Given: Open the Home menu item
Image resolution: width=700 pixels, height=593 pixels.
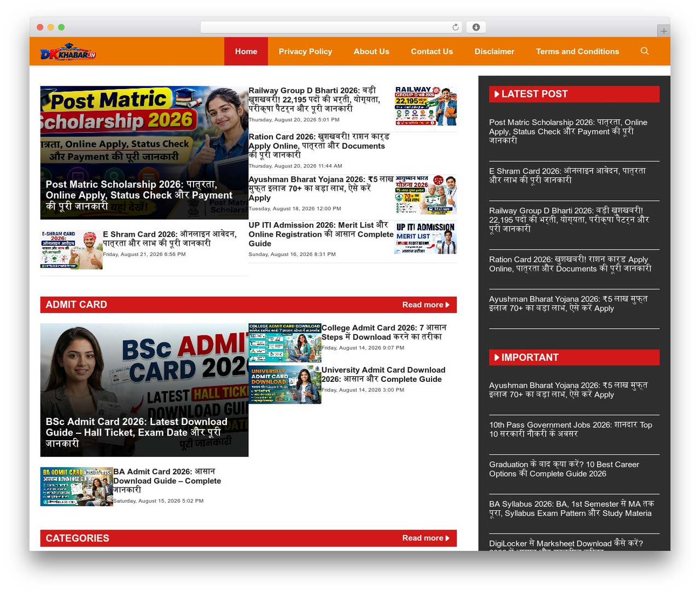Looking at the screenshot, I should (x=246, y=51).
